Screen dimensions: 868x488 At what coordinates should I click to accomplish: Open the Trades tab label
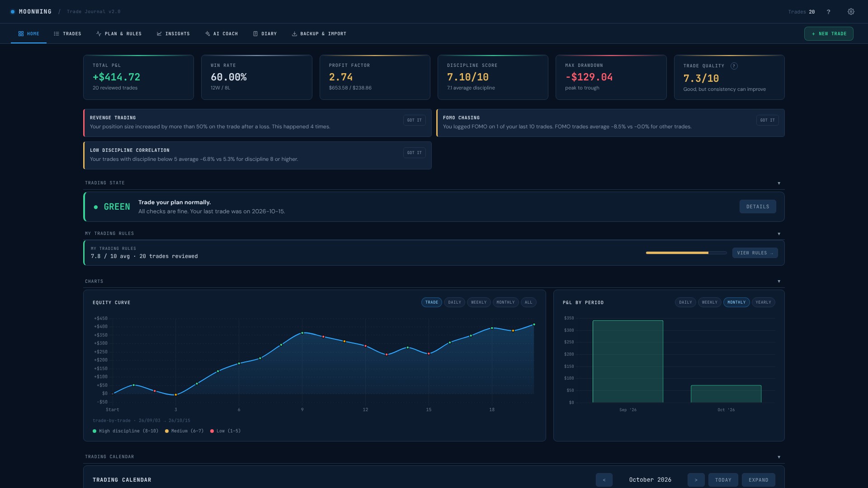(72, 34)
